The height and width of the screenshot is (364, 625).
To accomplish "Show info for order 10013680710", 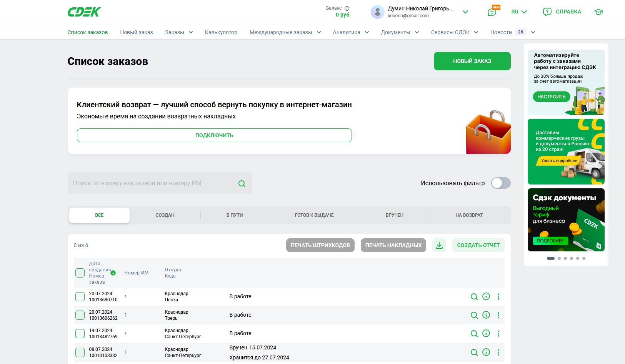I will point(486,296).
